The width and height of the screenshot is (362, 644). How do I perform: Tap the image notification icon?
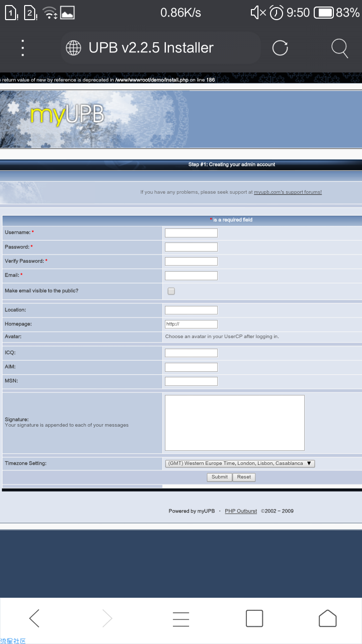coord(67,13)
